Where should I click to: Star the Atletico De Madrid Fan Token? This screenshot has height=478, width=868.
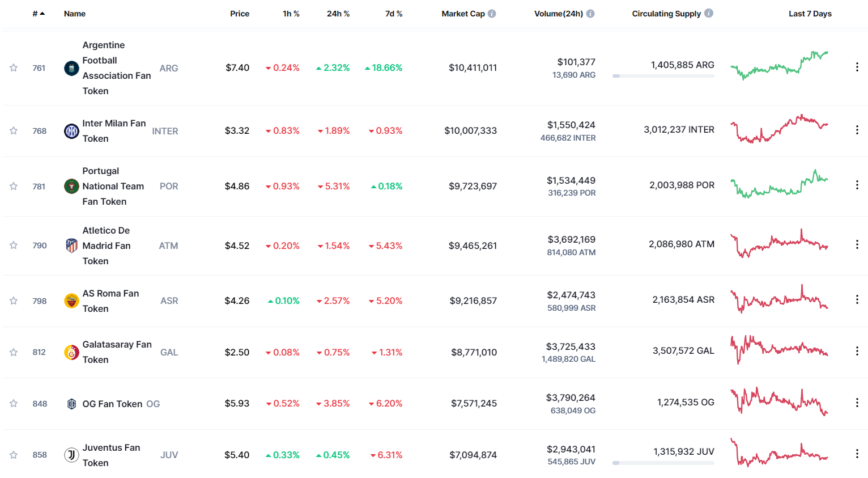14,246
